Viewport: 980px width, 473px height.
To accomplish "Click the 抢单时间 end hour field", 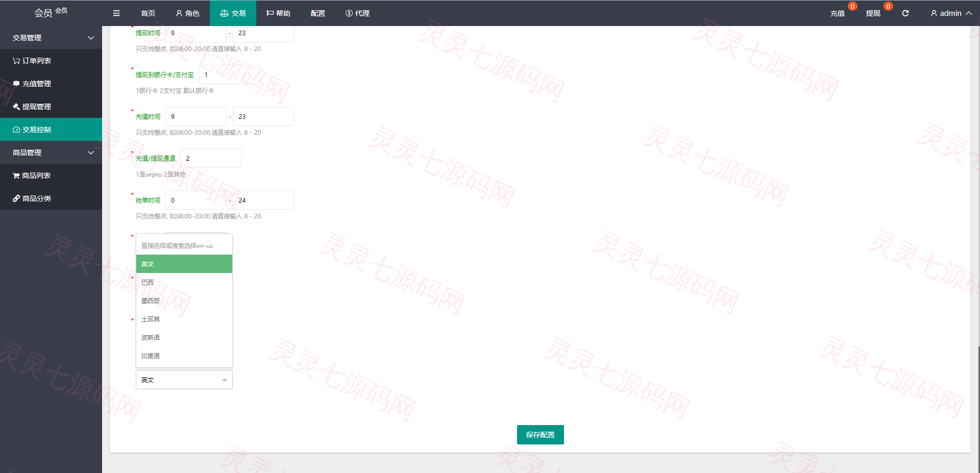I will tap(263, 200).
